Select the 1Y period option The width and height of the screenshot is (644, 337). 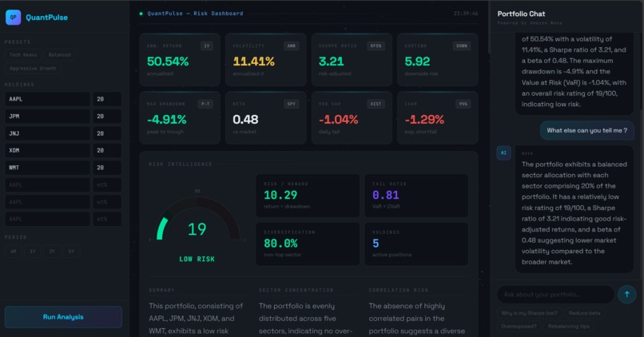[x=33, y=252]
